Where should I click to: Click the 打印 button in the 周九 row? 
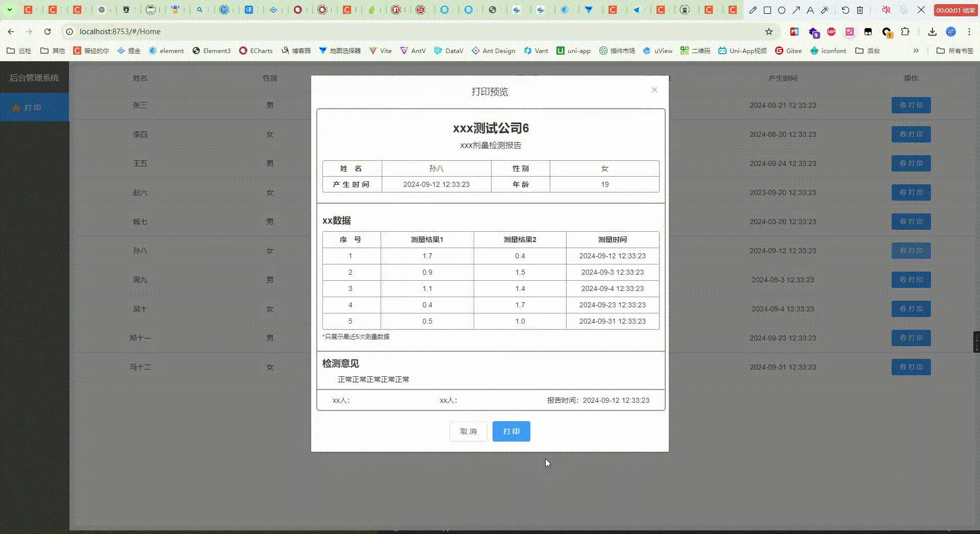pos(911,280)
